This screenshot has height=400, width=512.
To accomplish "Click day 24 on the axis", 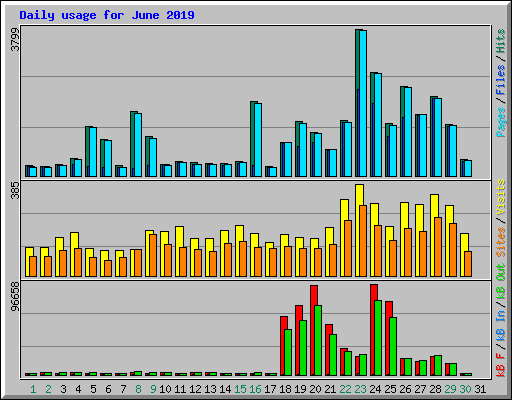I will click(x=375, y=389).
